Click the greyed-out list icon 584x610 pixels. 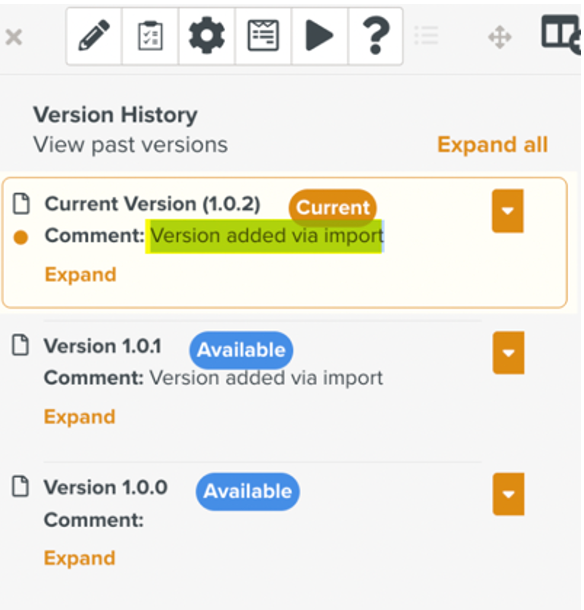click(426, 36)
